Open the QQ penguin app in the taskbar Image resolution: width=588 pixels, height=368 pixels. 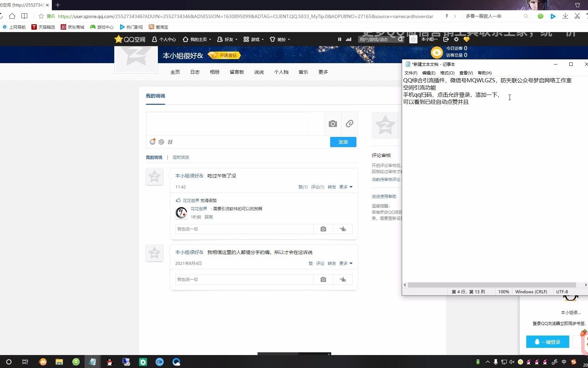pyautogui.click(x=109, y=362)
